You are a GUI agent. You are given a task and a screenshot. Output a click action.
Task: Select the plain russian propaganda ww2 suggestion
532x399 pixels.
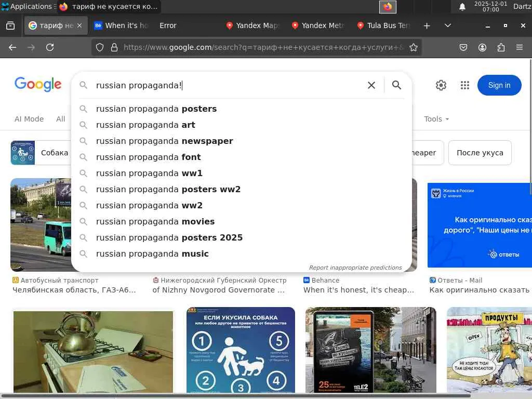coord(242,206)
